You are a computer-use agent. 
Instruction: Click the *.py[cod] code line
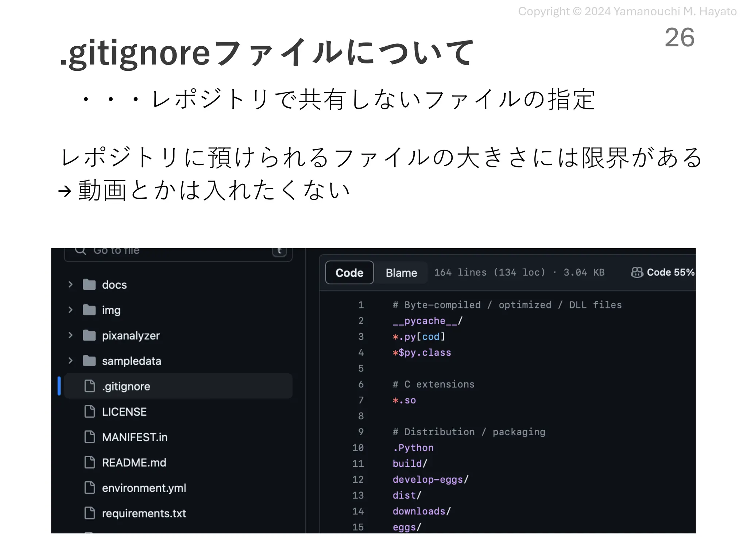pos(419,337)
